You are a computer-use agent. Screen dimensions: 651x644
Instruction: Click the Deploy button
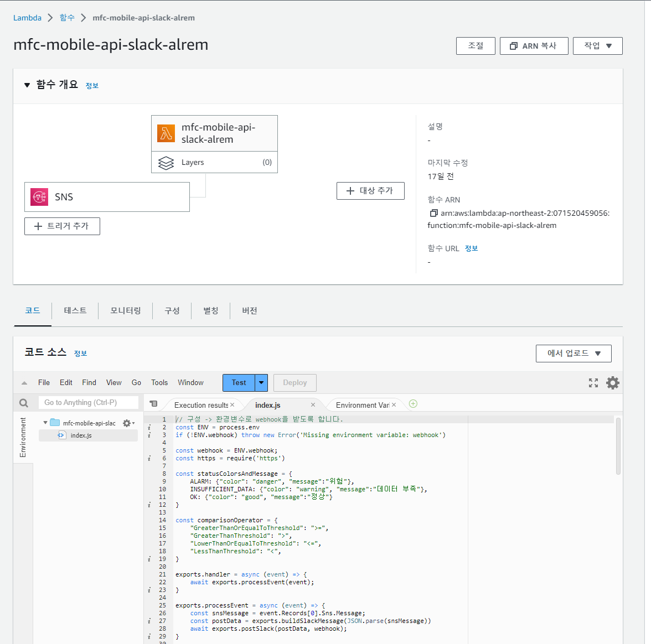click(x=294, y=383)
